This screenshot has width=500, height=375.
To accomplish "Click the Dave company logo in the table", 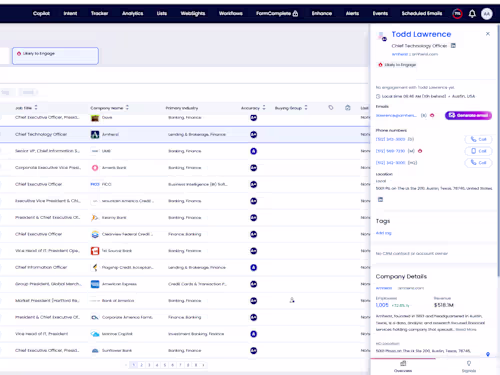I will [95, 118].
